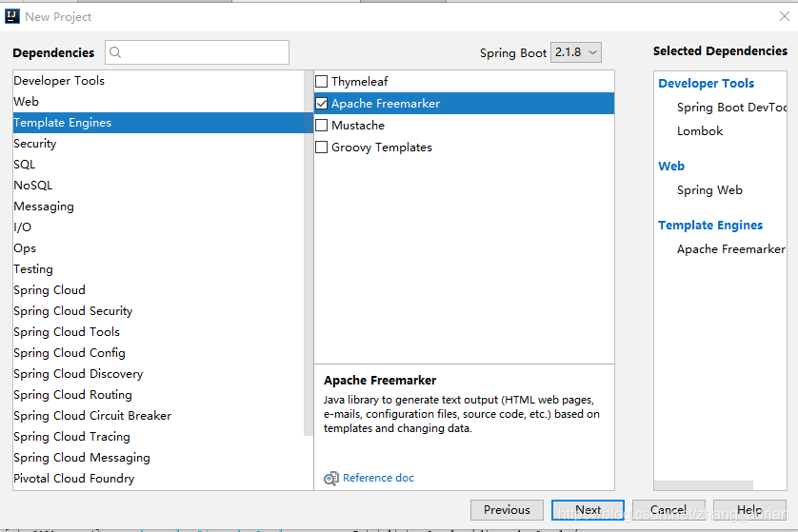Click the IntelliJ logo in title bar
This screenshot has width=798, height=532.
12,16
